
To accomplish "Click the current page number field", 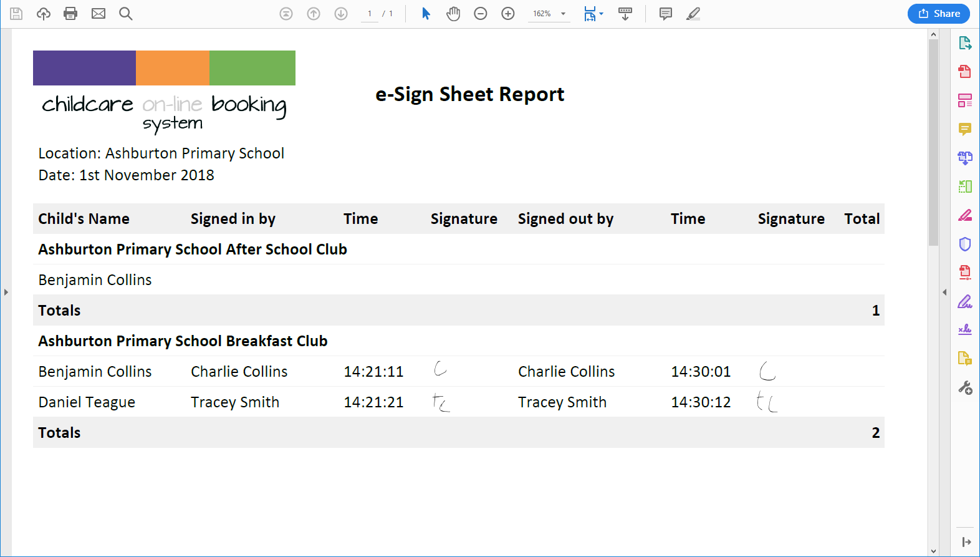I will tap(370, 14).
